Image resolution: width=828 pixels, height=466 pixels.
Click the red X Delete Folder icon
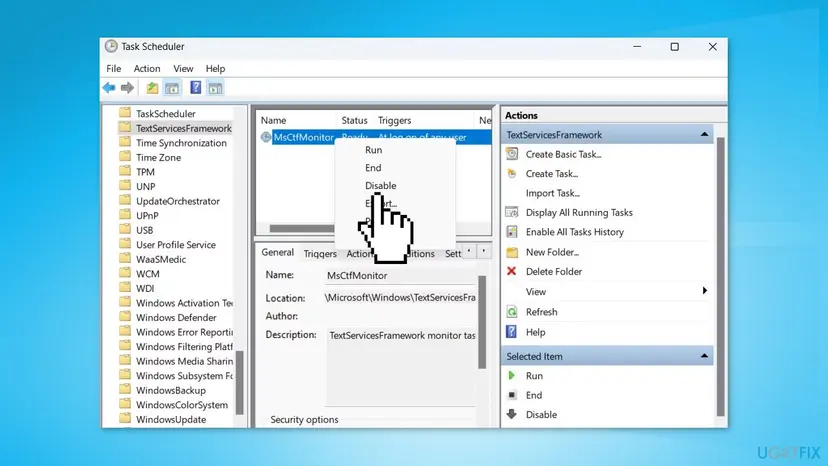tap(511, 271)
